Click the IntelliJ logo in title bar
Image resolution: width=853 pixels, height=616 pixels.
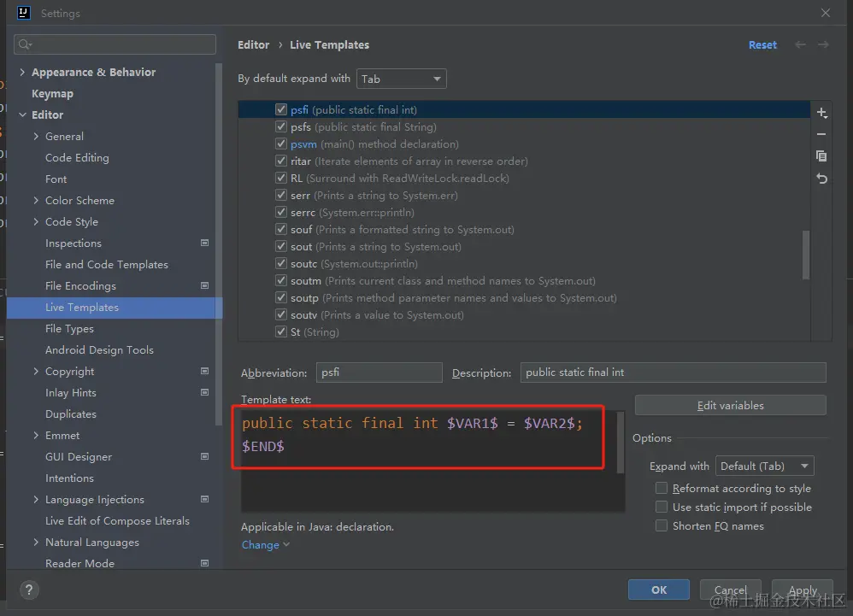[23, 13]
